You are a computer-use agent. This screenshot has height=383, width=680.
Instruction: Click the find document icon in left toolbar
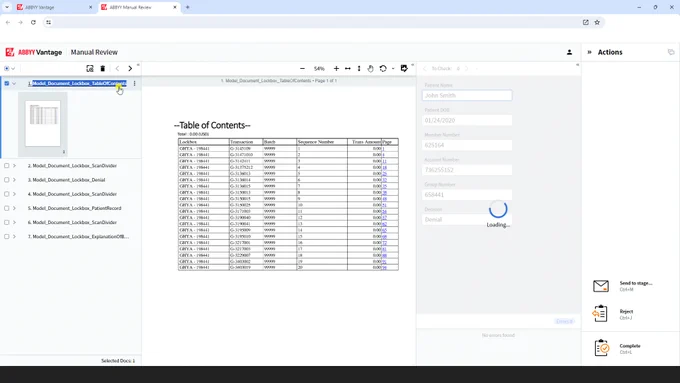click(90, 69)
